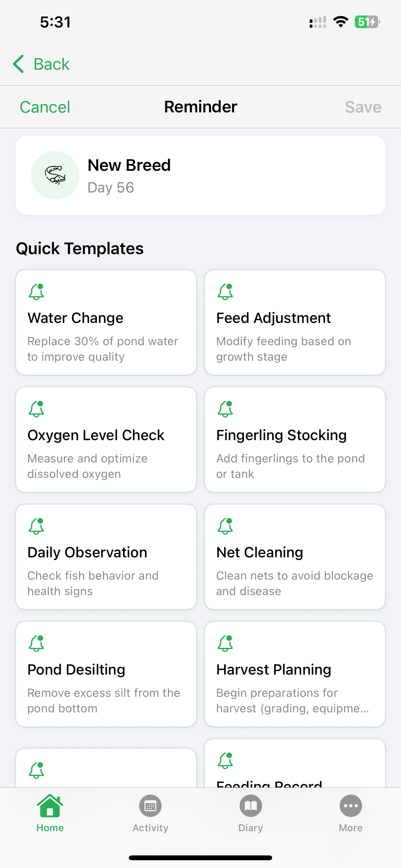Open the More tab
This screenshot has height=868, width=401.
click(x=350, y=813)
